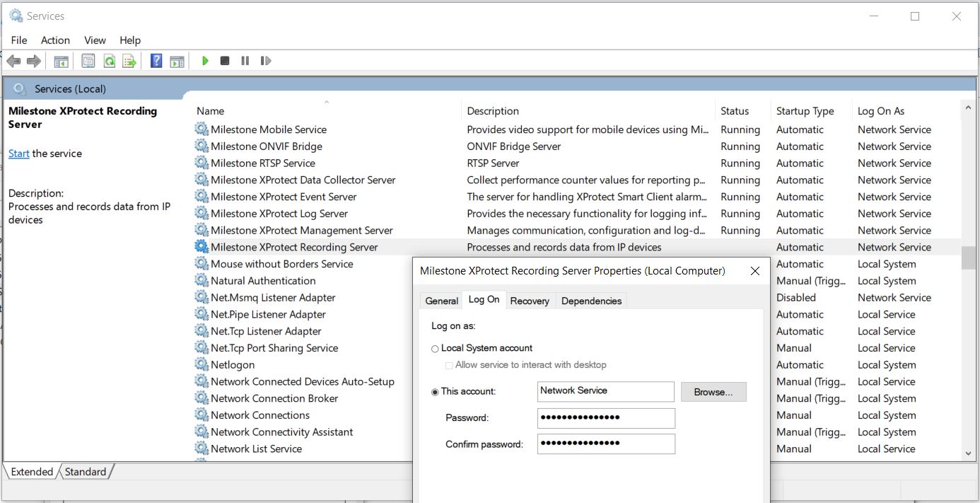Click the Browse... button

[x=713, y=392]
